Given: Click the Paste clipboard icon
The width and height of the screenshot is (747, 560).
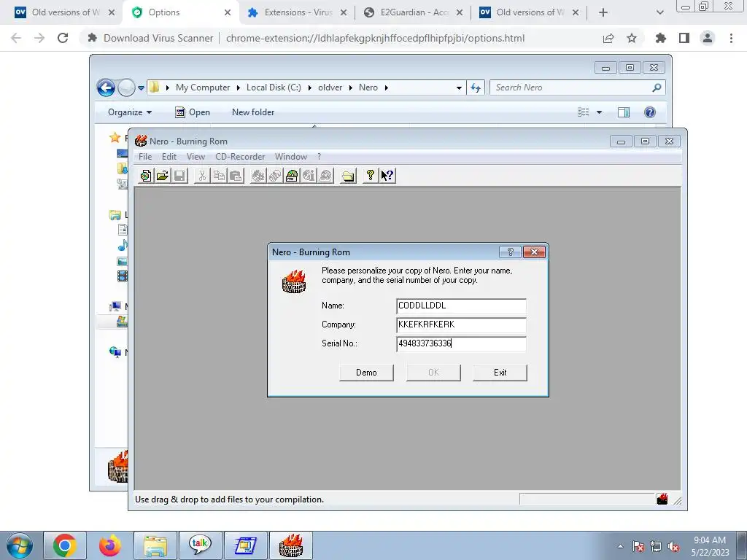Looking at the screenshot, I should point(236,176).
